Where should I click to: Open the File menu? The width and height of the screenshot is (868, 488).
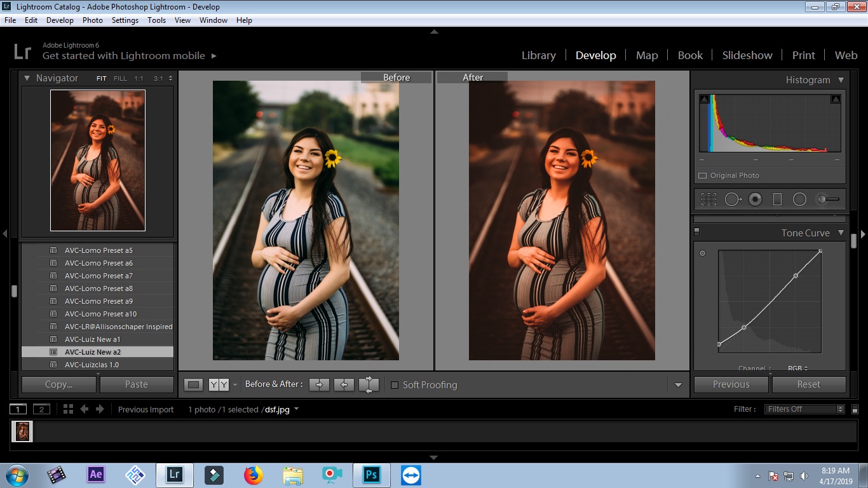10,20
